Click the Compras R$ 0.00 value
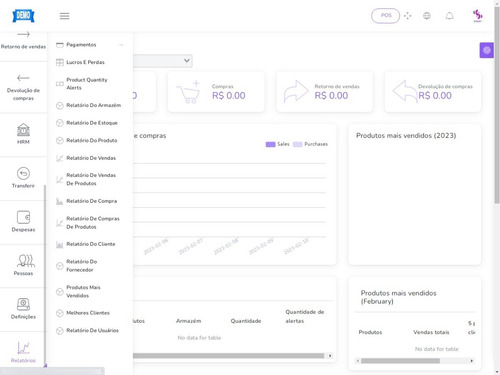 click(229, 96)
